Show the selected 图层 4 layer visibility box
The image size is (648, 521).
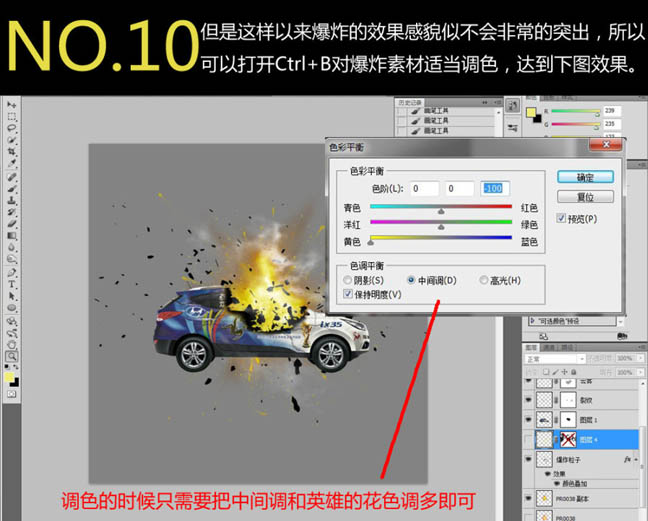point(529,440)
